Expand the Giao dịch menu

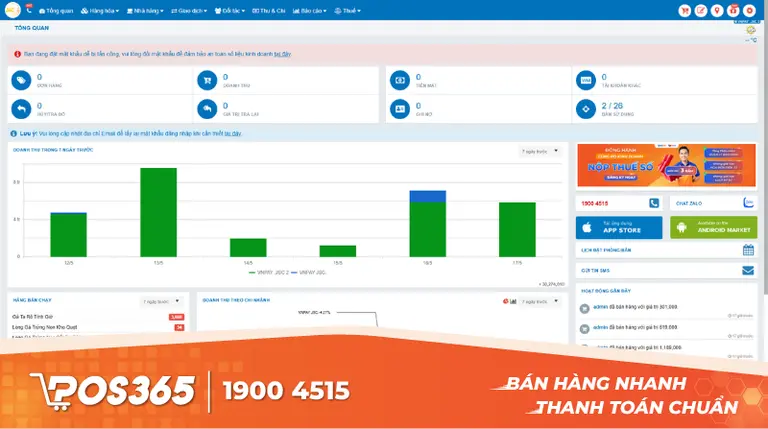pyautogui.click(x=189, y=11)
